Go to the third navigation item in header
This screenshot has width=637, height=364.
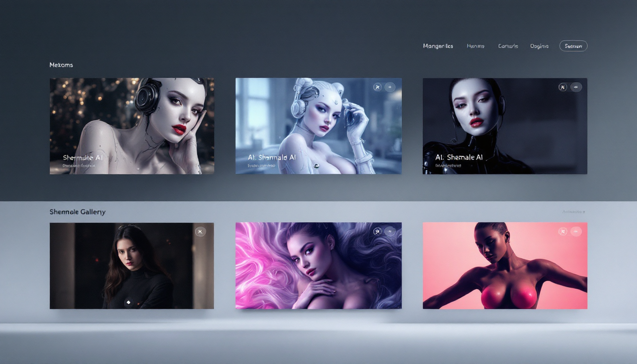pyautogui.click(x=508, y=46)
